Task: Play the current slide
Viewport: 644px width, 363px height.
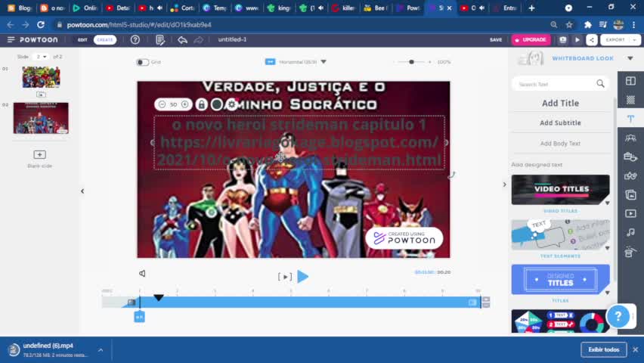Action: [302, 276]
